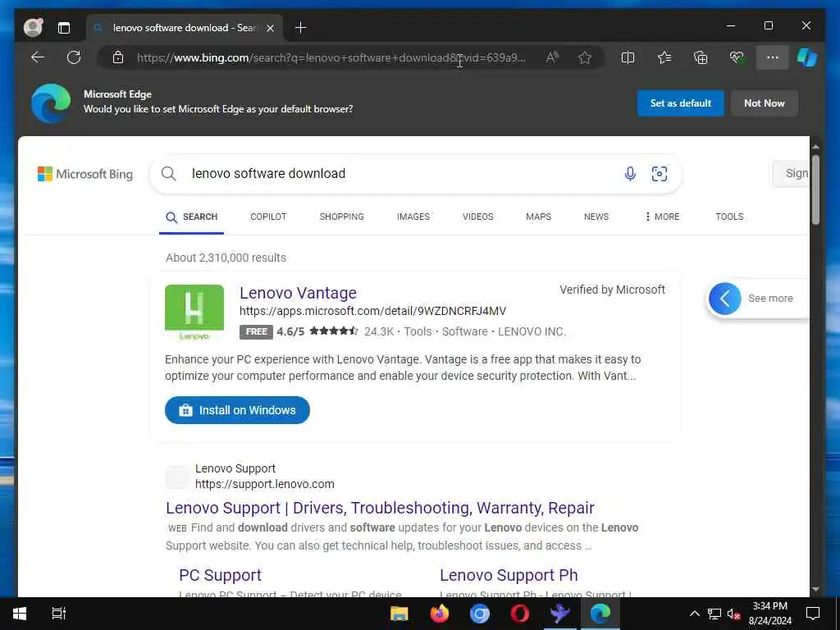840x630 pixels.
Task: Open the apps.microsoft.com detail URL
Action: point(373,311)
